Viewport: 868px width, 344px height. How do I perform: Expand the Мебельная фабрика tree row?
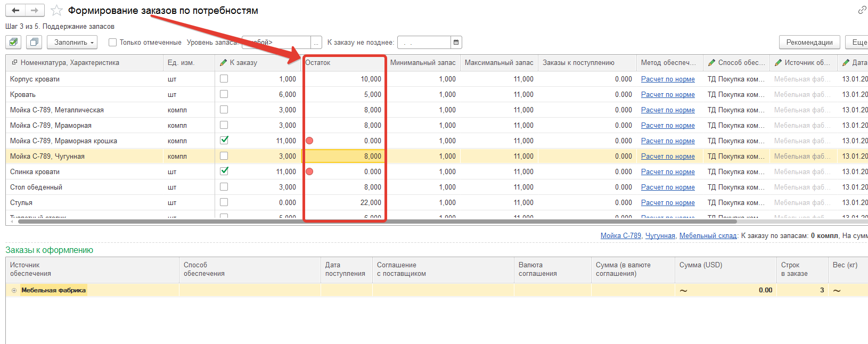(14, 290)
